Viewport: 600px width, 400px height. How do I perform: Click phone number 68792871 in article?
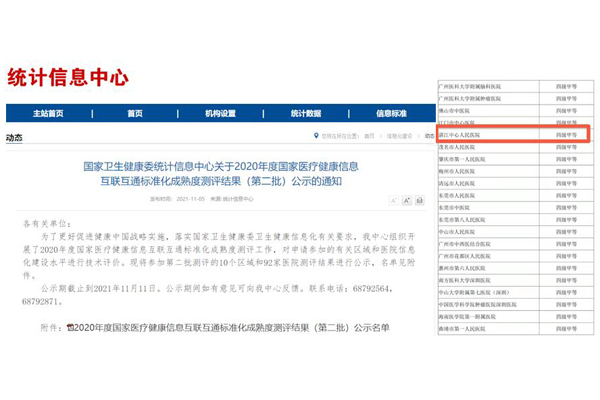(41, 302)
